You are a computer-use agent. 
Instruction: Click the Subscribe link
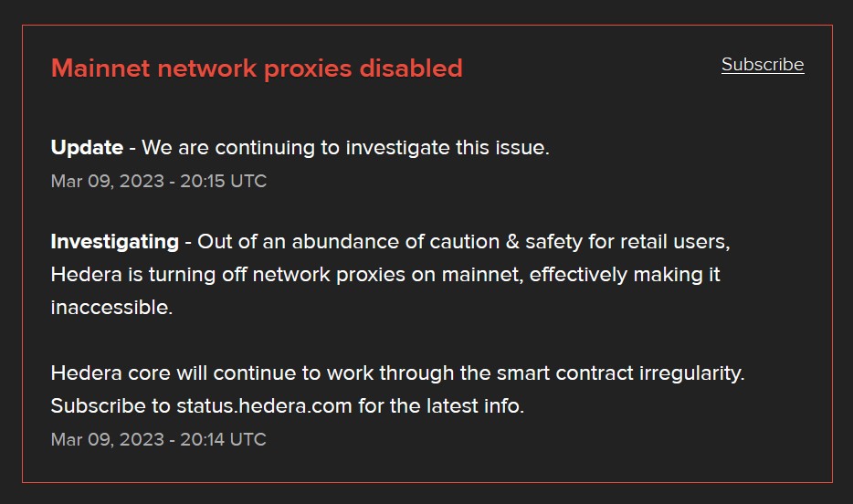[762, 65]
